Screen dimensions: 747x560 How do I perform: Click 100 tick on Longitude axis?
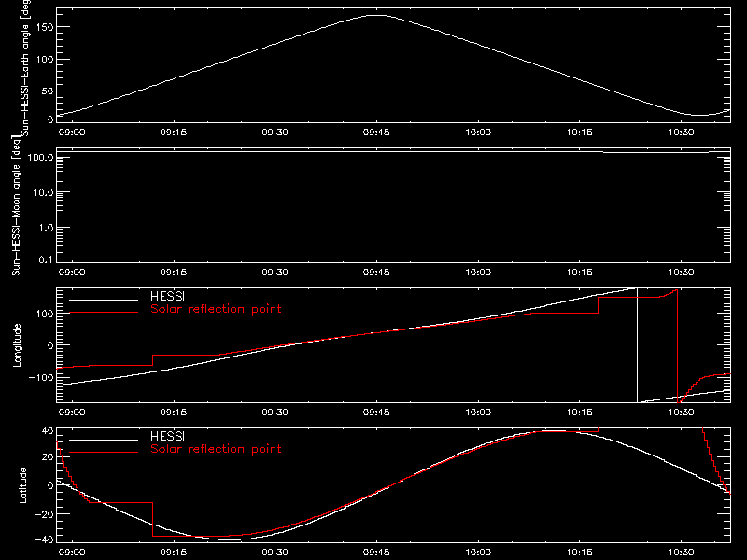[x=45, y=314]
